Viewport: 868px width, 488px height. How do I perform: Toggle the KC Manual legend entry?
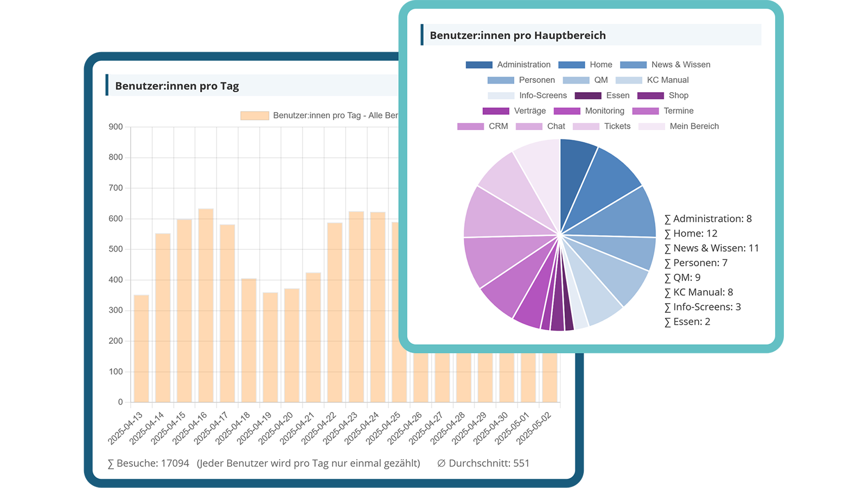pyautogui.click(x=652, y=80)
